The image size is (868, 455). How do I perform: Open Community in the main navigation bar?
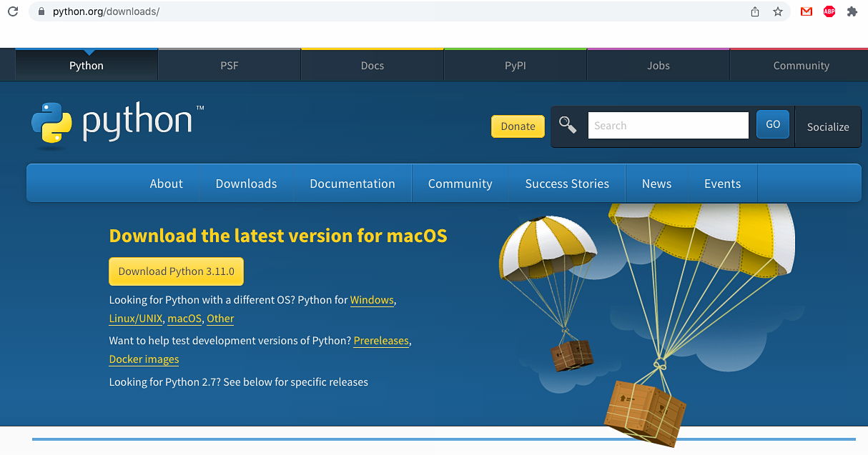tap(460, 184)
